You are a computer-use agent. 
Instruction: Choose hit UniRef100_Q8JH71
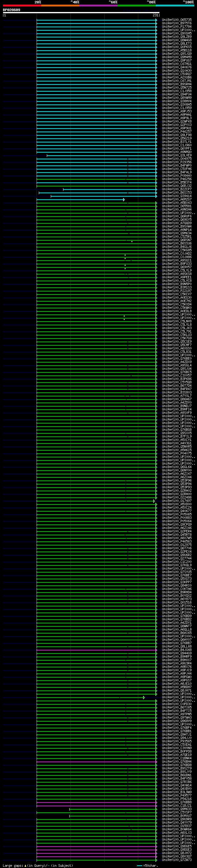tap(177, 690)
